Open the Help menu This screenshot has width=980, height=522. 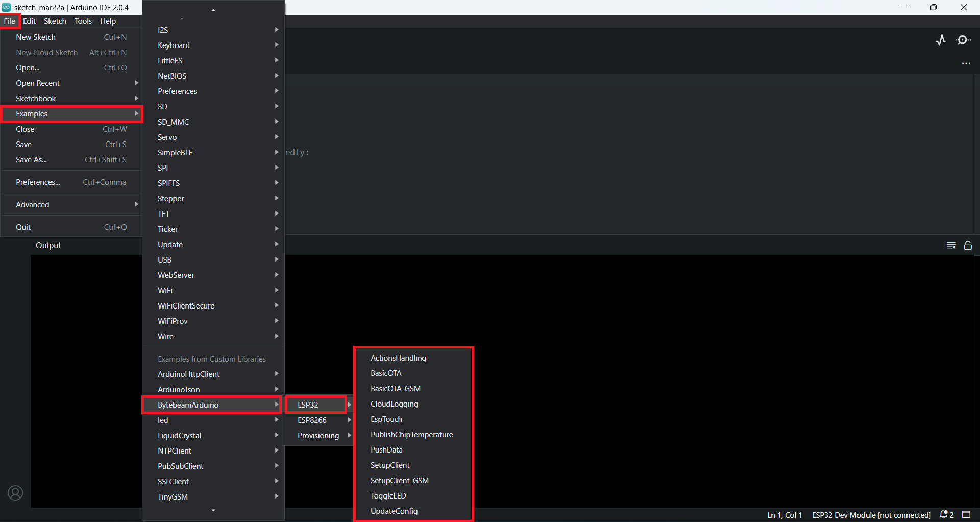[x=108, y=21]
